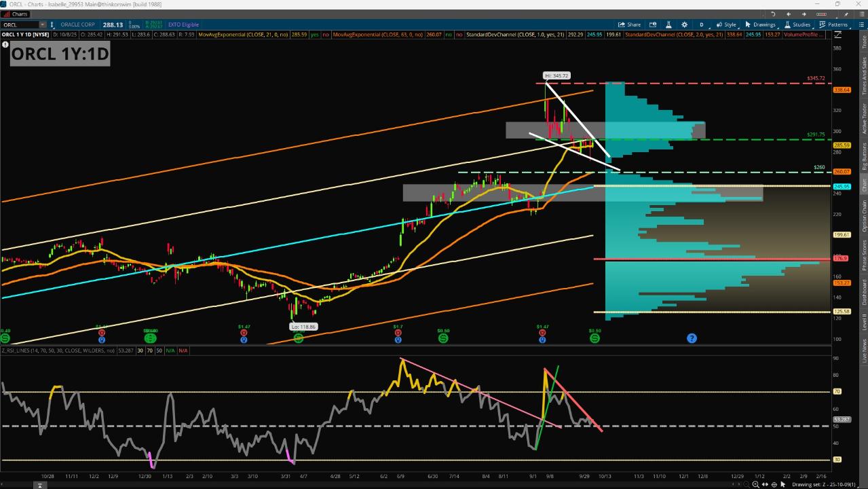Expand the ORCL symbol dropdown arrow

(42, 25)
